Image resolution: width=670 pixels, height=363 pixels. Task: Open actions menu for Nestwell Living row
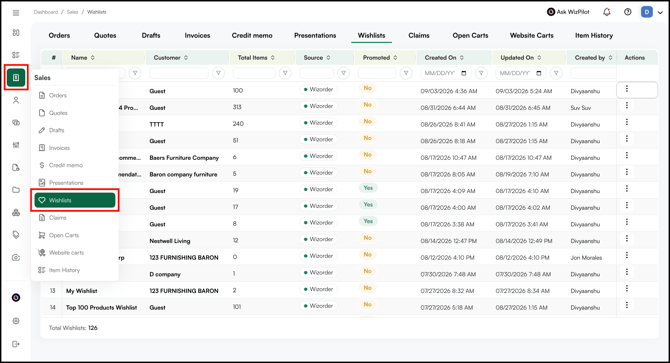627,239
